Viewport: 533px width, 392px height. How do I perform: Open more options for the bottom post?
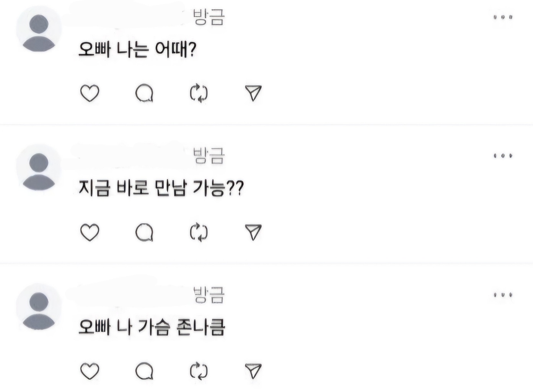tap(503, 295)
